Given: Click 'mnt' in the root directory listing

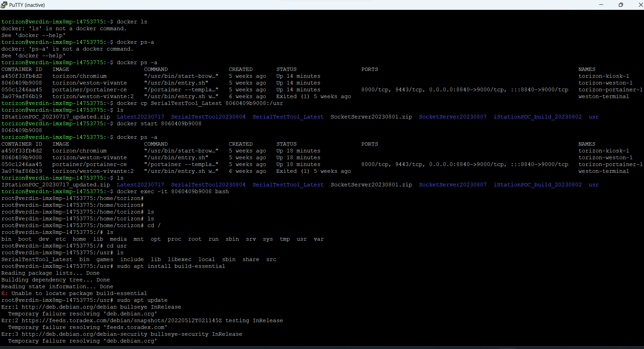Looking at the screenshot, I should 139,239.
